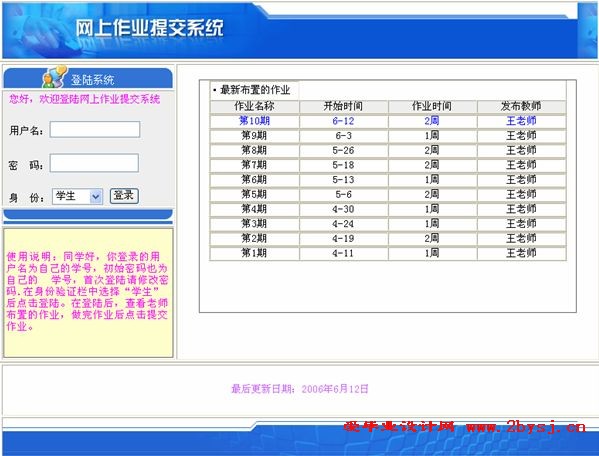This screenshot has height=456, width=599.
Task: Click the 密码 password input field
Action: (x=94, y=163)
